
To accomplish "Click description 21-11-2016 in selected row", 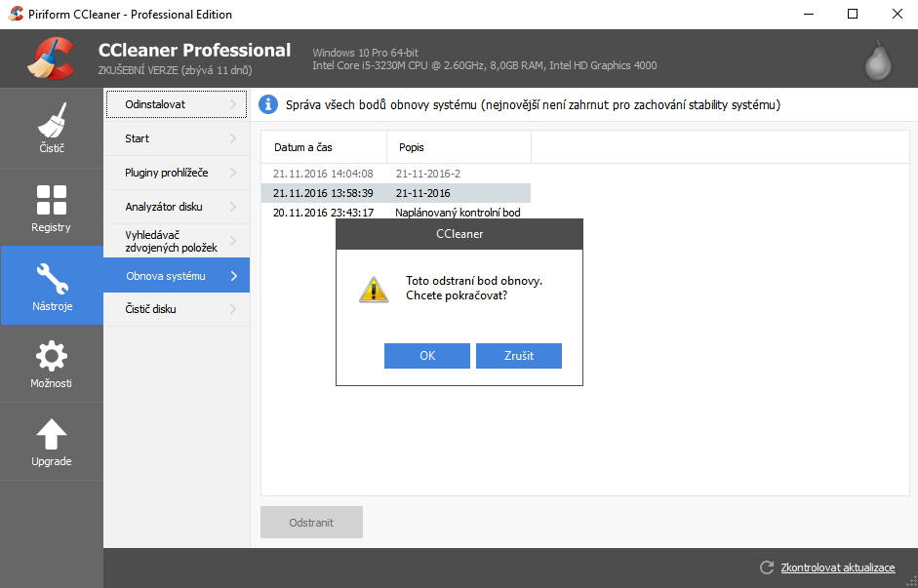I will (422, 193).
